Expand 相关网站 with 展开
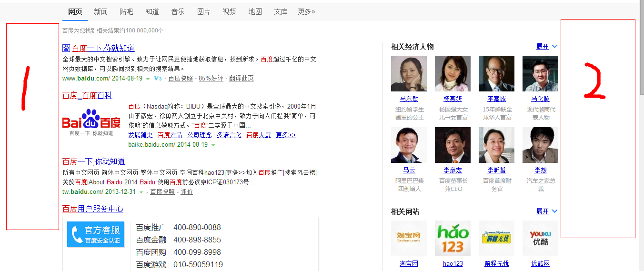This screenshot has height=271, width=644. coord(547,211)
